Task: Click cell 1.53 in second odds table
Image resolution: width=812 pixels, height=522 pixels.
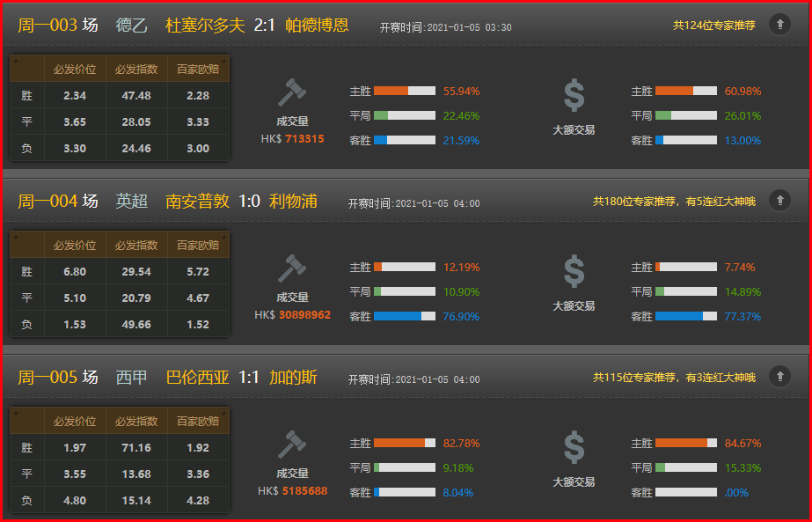Action: tap(75, 325)
